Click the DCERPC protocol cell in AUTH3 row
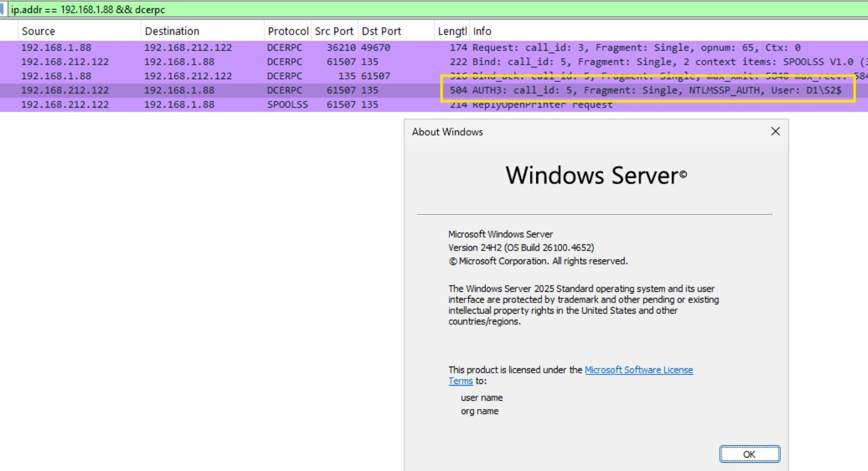Viewport: 868px width, 471px height. pyautogui.click(x=285, y=90)
